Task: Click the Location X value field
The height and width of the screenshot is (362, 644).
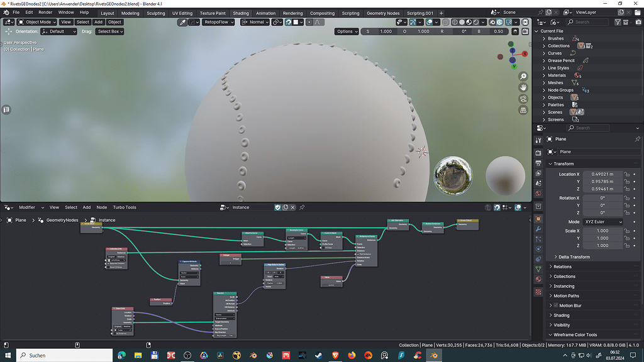Action: [x=602, y=174]
